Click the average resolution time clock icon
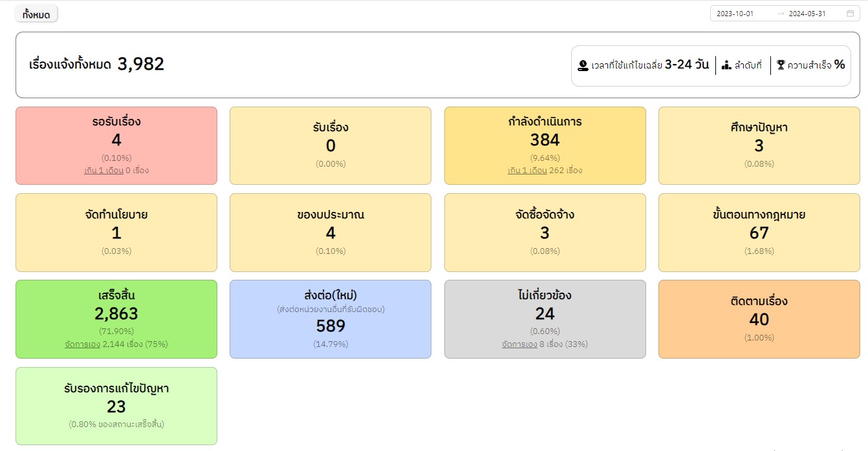Screen dimensions: 868x451 583,65
